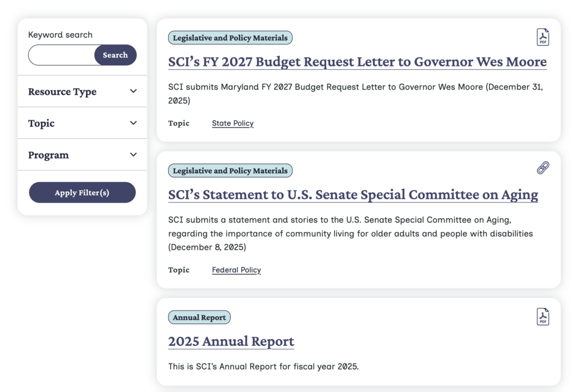The height and width of the screenshot is (392, 576).
Task: Click the link icon on the Senate Committee statement card
Action: click(x=542, y=168)
